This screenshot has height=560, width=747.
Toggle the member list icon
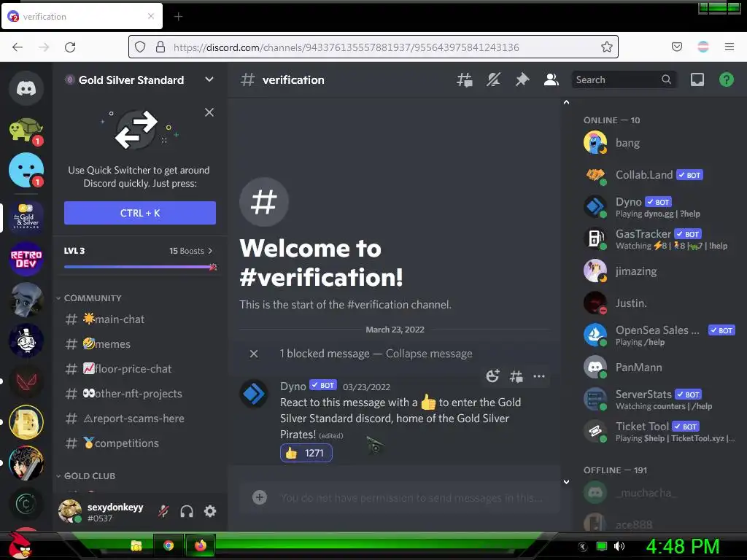tap(551, 80)
